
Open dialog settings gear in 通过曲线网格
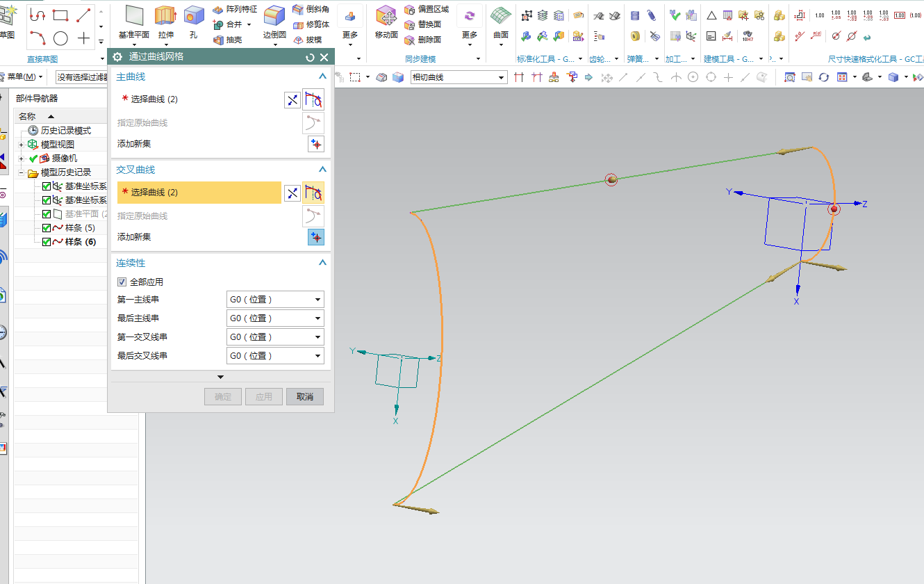coord(117,57)
